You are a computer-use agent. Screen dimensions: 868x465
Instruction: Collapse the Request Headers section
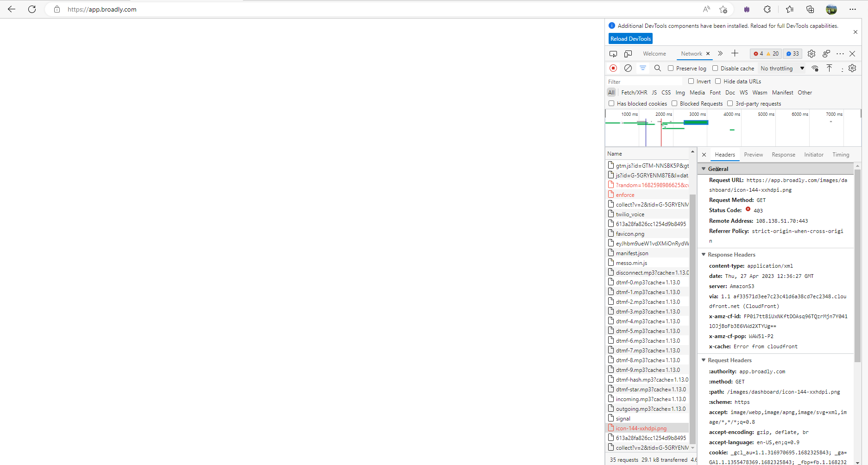click(704, 360)
